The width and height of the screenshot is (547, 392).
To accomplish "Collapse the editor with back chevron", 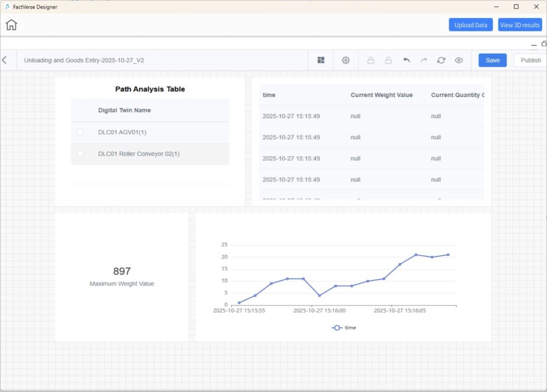I will 6,60.
